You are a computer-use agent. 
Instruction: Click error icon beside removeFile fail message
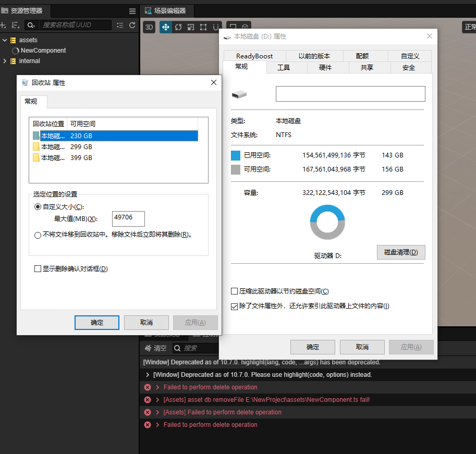[148, 400]
